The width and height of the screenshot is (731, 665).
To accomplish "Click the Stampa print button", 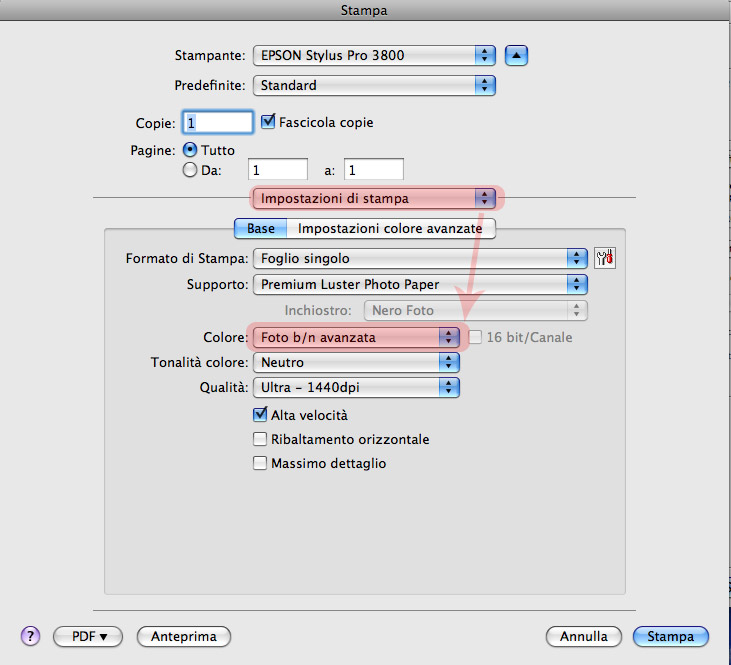I will point(670,636).
